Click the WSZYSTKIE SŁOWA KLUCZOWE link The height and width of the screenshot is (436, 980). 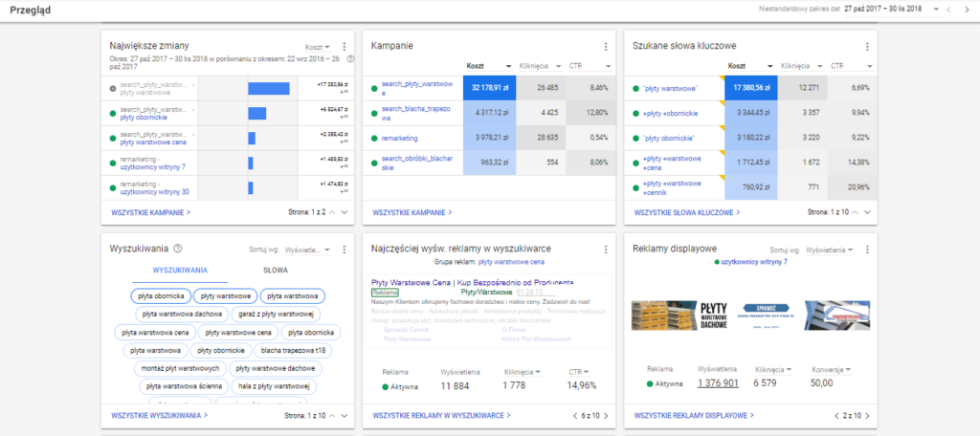coord(685,212)
